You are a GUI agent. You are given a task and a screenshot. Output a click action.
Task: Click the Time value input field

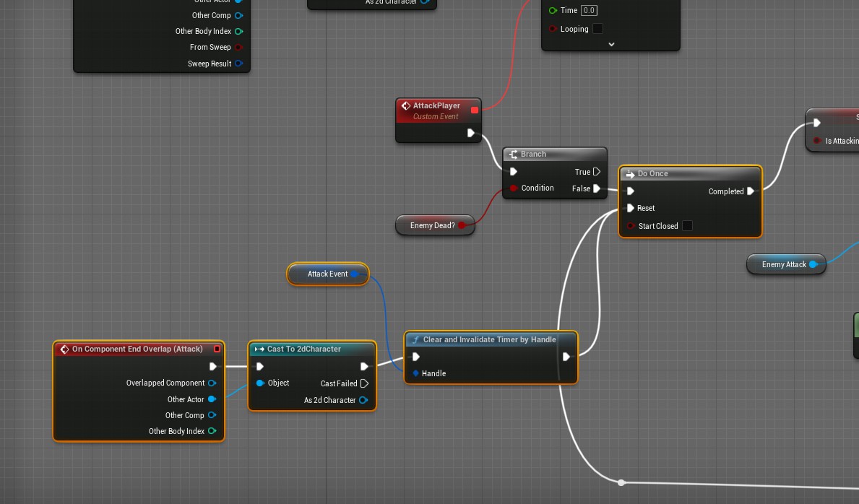pos(589,10)
